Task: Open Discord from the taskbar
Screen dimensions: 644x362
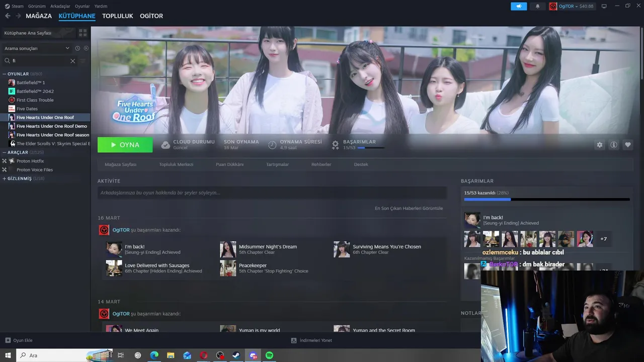Action: [x=253, y=355]
